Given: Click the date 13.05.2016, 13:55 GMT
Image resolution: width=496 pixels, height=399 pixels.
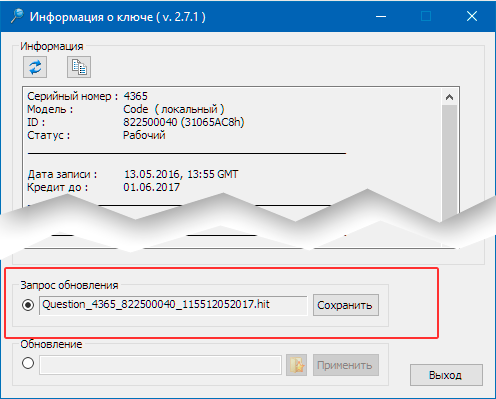Looking at the screenshot, I should click(x=181, y=174).
